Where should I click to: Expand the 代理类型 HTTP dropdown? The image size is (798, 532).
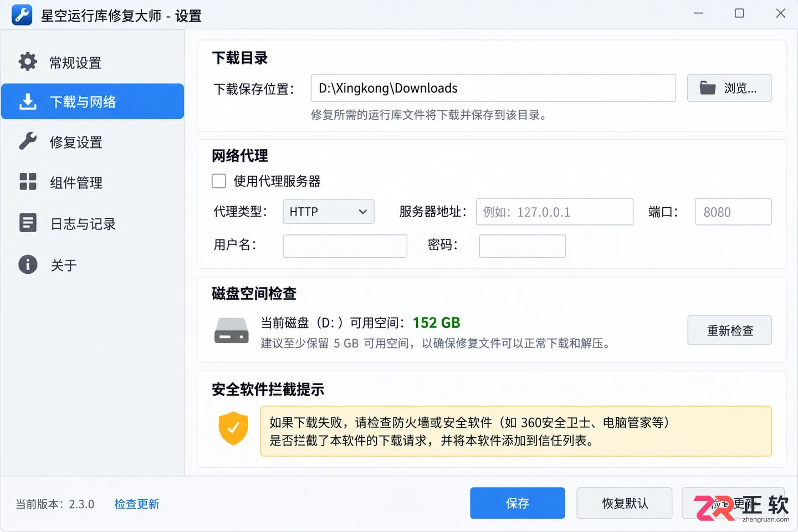pos(329,212)
